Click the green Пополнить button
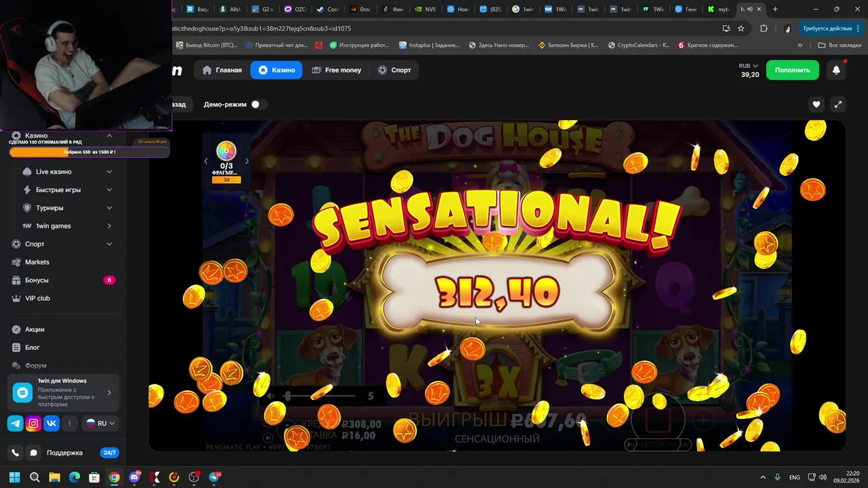868x488 pixels. point(792,70)
